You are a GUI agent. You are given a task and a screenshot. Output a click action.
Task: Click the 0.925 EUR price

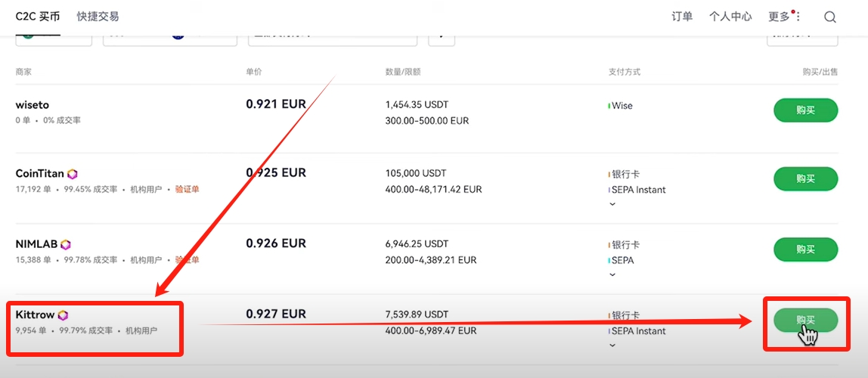pyautogui.click(x=276, y=172)
